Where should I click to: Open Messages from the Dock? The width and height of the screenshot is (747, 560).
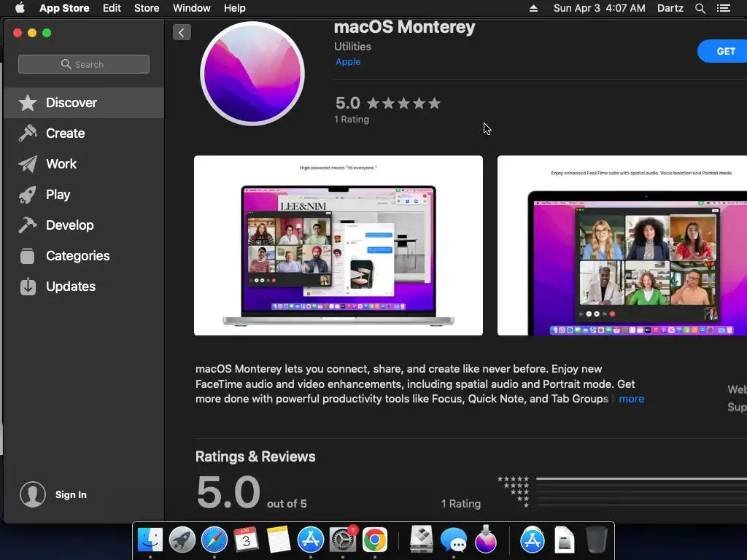coord(454,540)
